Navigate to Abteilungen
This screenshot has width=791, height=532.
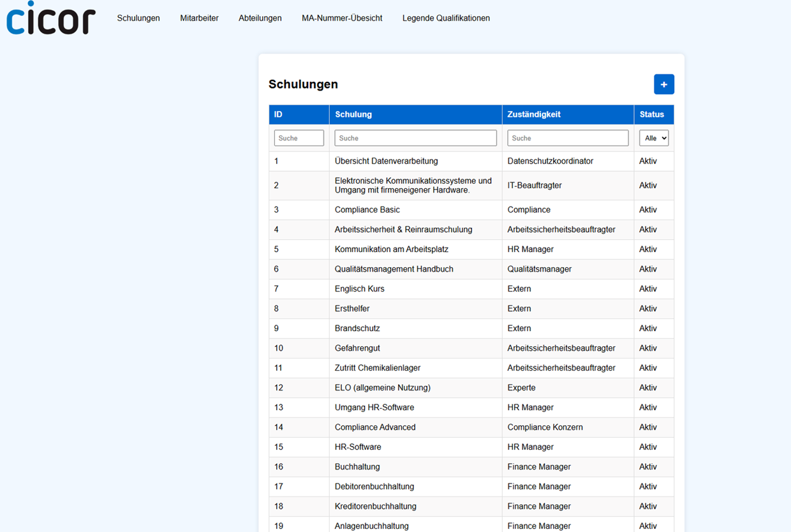coord(260,18)
